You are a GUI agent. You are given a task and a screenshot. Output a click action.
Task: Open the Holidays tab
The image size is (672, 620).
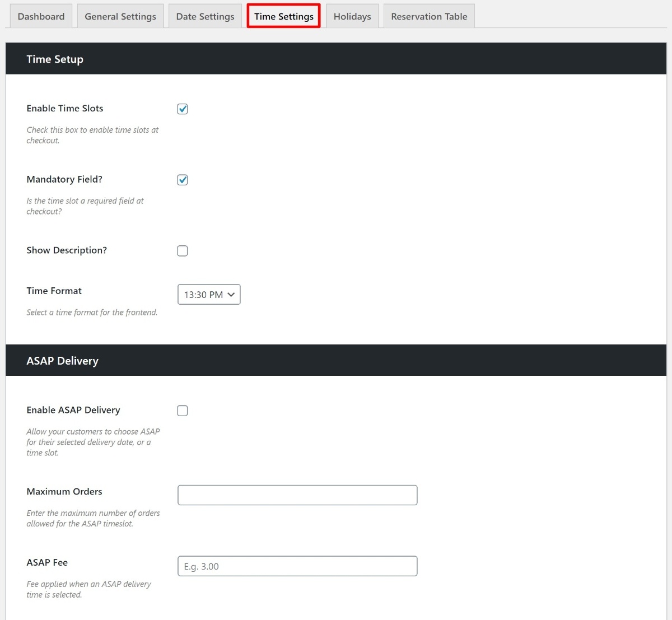pos(352,16)
